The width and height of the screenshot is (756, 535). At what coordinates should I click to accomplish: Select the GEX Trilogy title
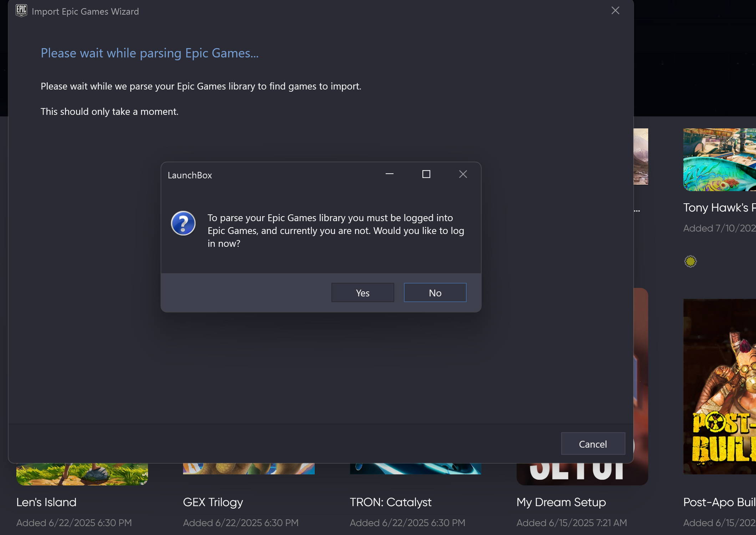tap(213, 502)
